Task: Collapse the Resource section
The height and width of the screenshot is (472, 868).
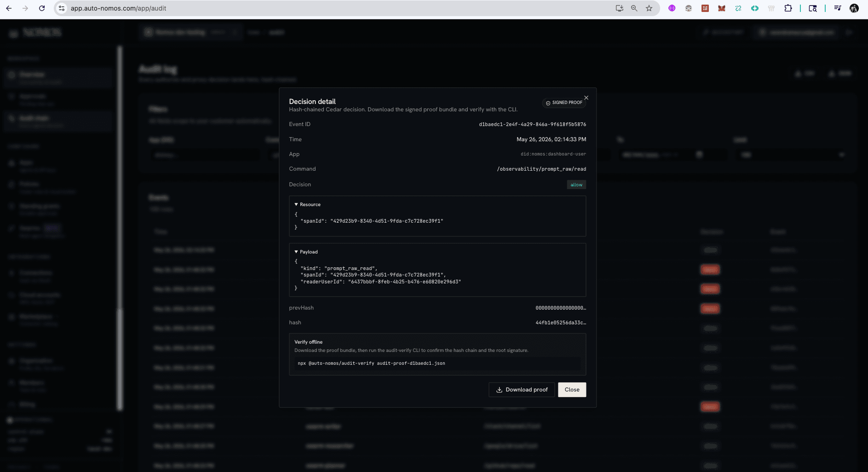Action: click(307, 204)
